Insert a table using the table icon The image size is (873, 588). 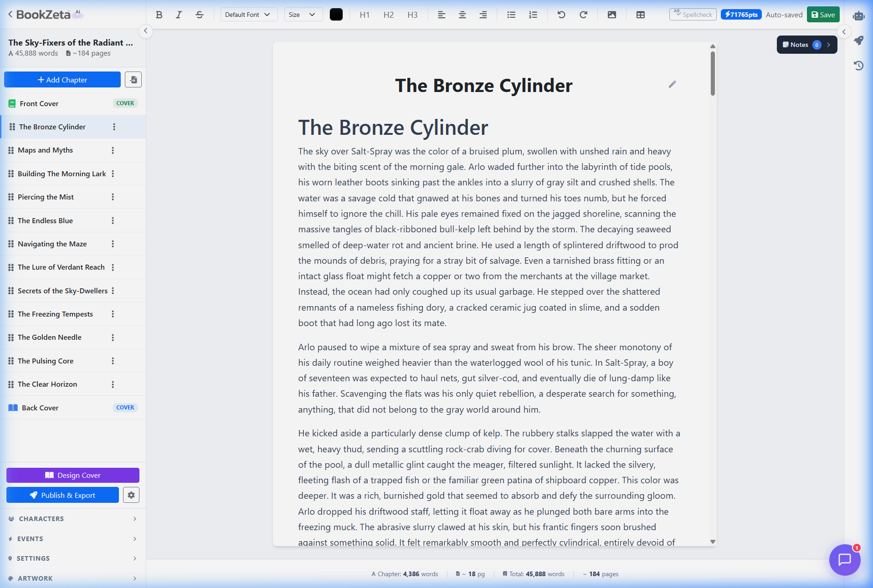(x=640, y=15)
